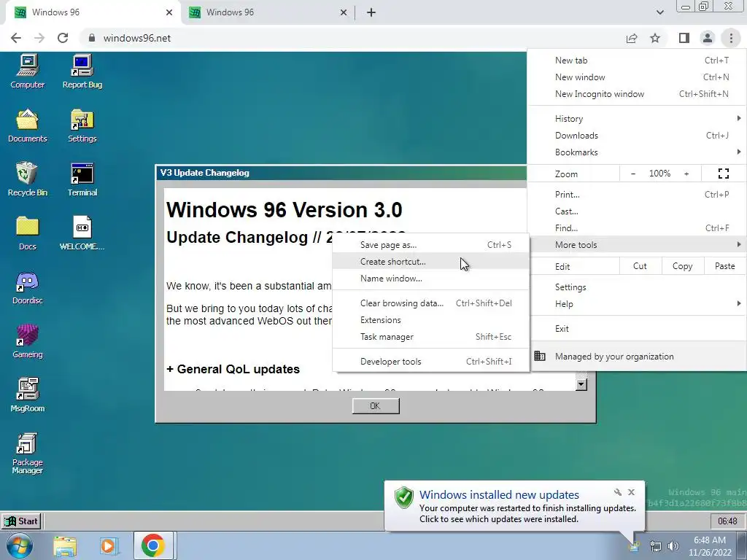Click Name window... in submenu

(430, 279)
